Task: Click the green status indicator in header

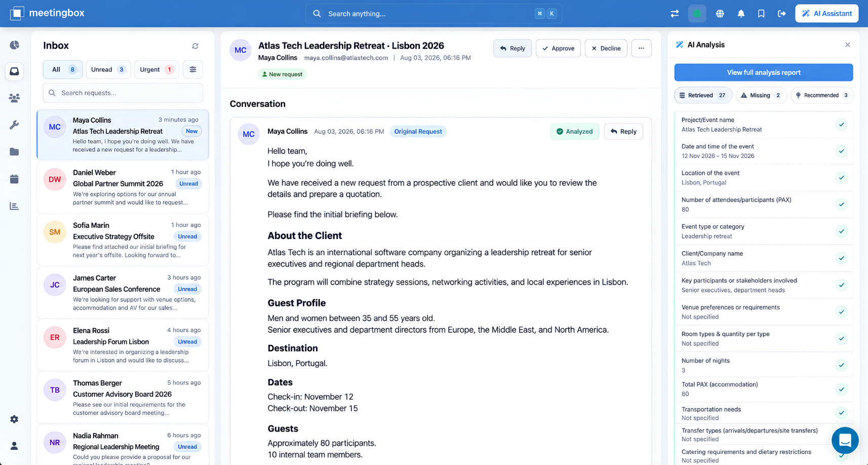Action: [x=697, y=14]
